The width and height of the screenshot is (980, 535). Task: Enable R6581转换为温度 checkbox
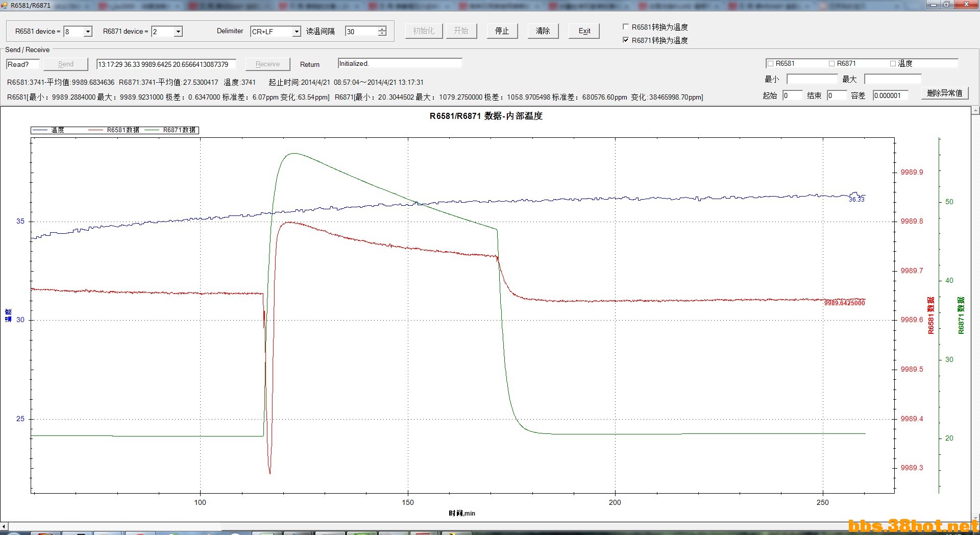(x=626, y=27)
